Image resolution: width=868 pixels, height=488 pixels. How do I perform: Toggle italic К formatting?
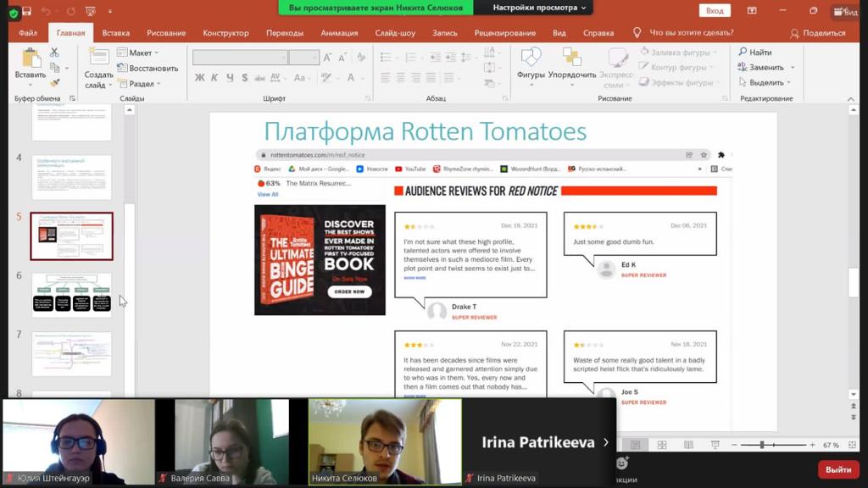pos(214,78)
